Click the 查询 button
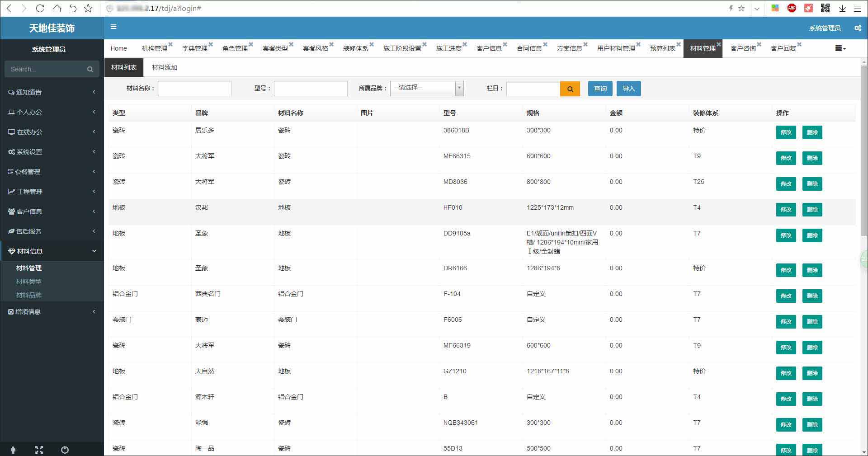This screenshot has width=868, height=456. (x=600, y=89)
